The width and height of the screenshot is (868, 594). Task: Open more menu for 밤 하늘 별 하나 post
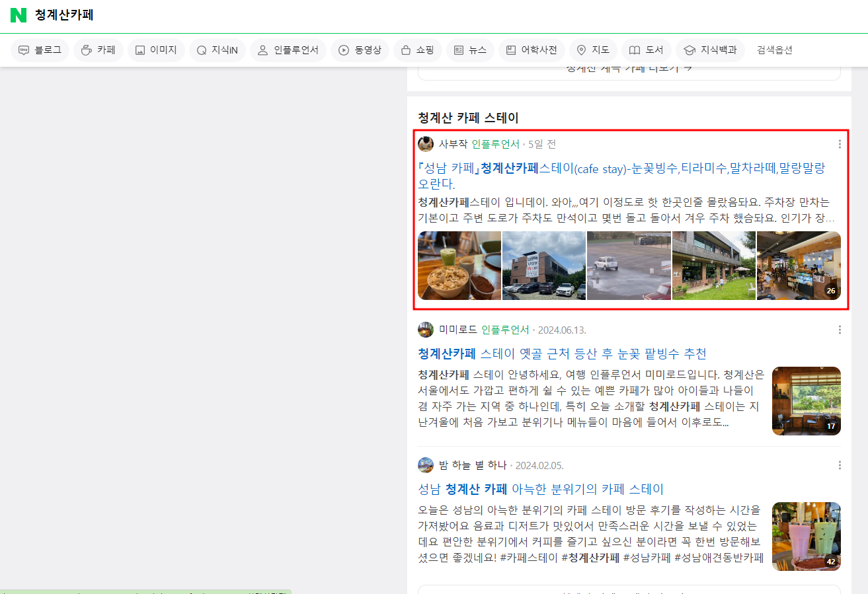coord(840,465)
